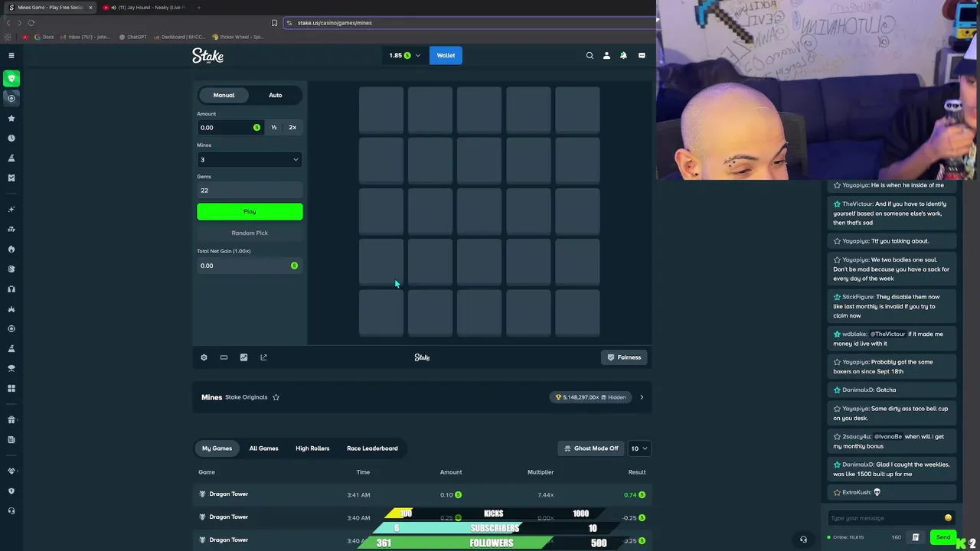Screen dimensions: 980x551
Task: Click @TheVictour mention in chat
Action: 888,334
